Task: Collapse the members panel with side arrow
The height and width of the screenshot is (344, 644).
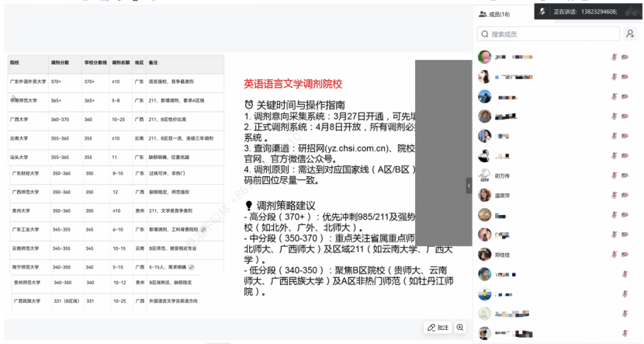Action: coord(469,186)
